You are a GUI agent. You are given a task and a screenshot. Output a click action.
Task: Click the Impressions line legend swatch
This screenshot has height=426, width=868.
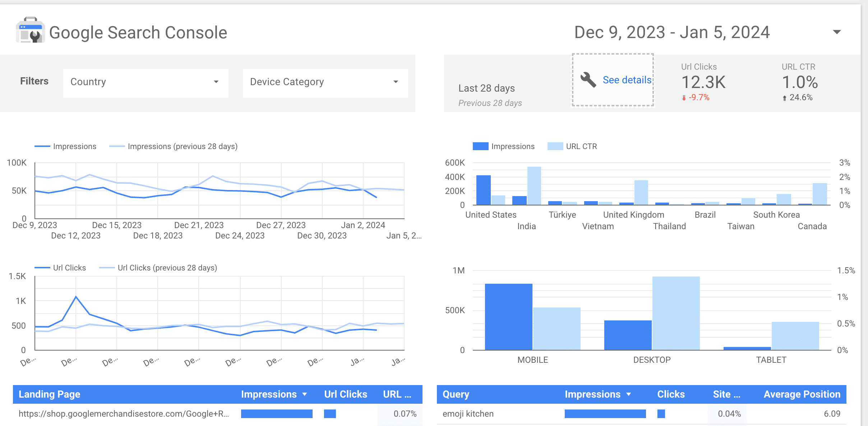click(x=42, y=146)
